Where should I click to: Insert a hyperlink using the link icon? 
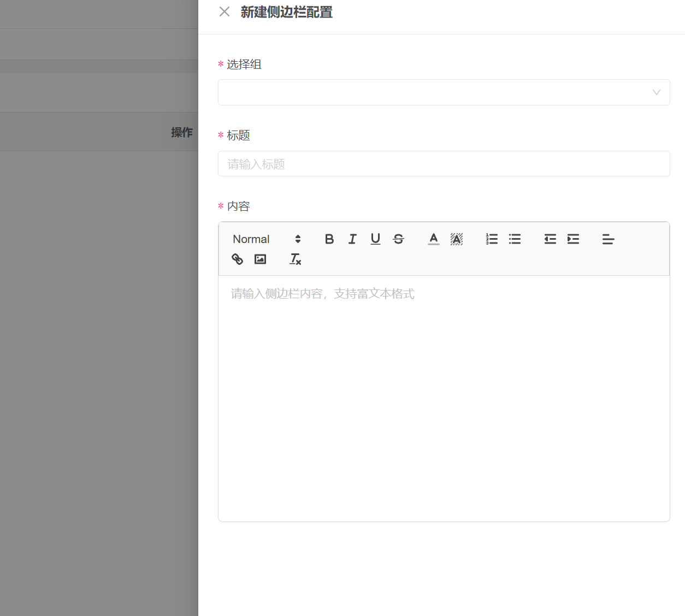(237, 259)
